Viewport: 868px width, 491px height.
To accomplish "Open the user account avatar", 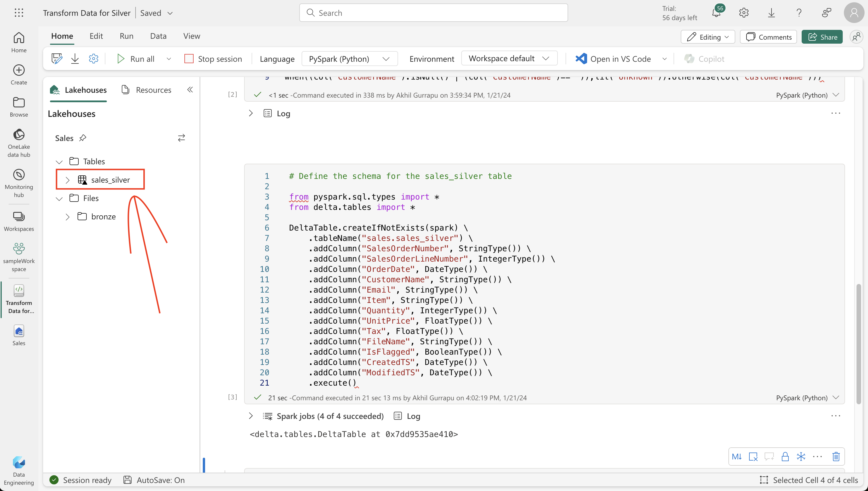I will pos(854,13).
